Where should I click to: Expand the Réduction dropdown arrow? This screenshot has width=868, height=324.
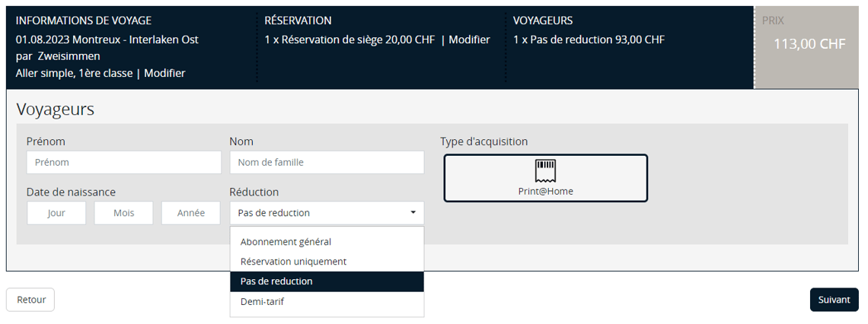coord(413,213)
